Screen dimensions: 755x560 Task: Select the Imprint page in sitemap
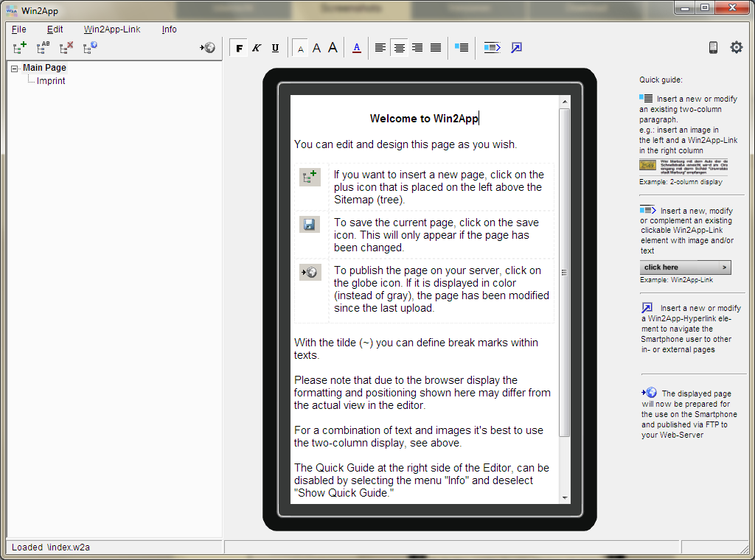coord(51,81)
